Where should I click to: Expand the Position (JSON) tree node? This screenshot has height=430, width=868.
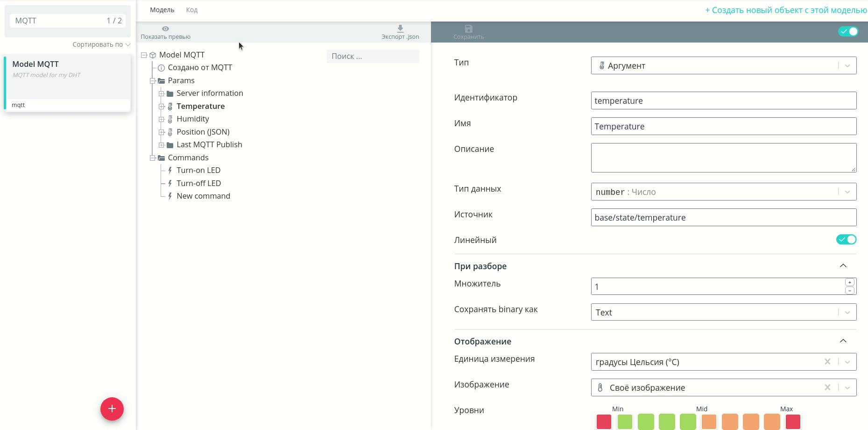point(162,132)
